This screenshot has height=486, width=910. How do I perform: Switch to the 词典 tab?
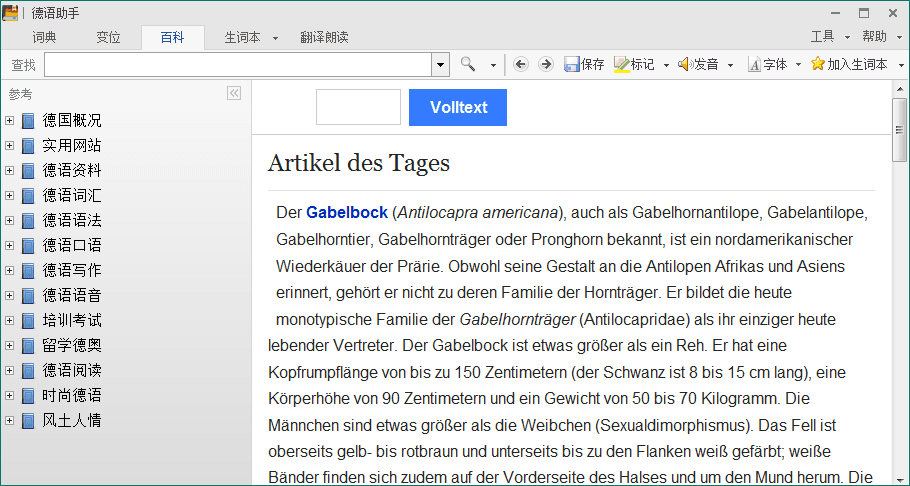click(44, 37)
